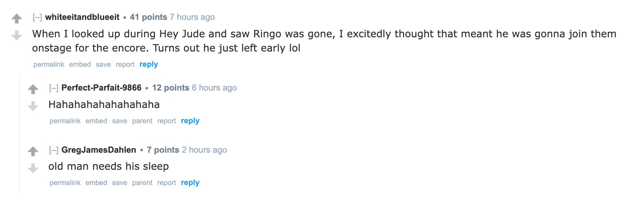644x201 pixels.
Task: Save the Ringo comment by whiteeitandblueeit
Action: (103, 64)
